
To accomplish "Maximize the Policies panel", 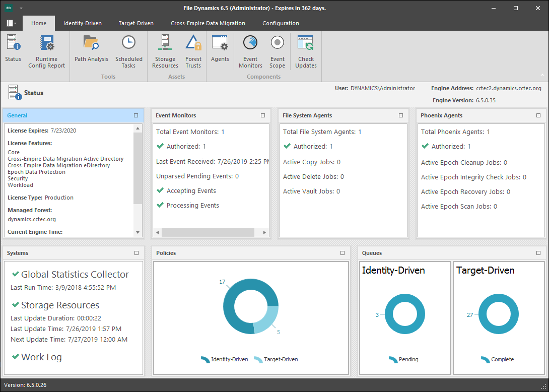I will coord(342,253).
